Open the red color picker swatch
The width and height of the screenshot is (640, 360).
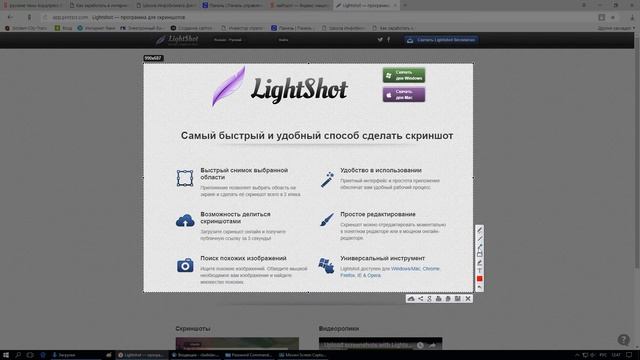480,279
